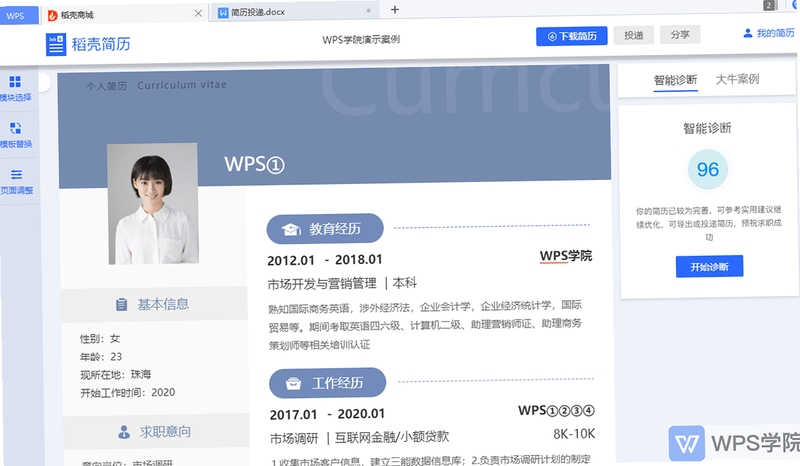Click the diagnosis advice paragraph text
Image resolution: width=800 pixels, height=466 pixels.
tap(709, 223)
